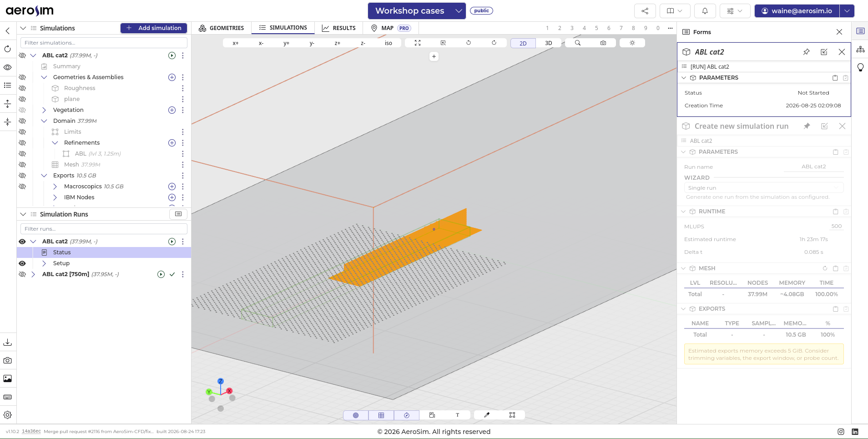Set view to z- direction

[363, 43]
